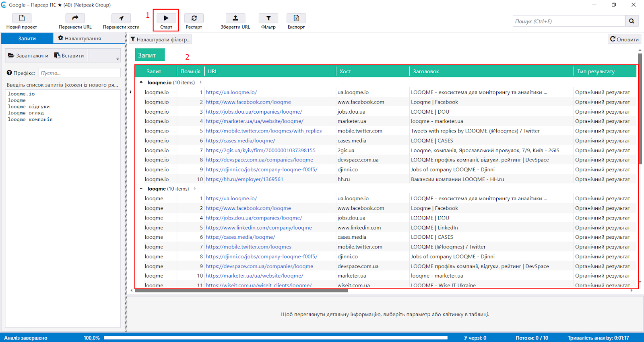
Task: Select the www.linkedin.com host cell
Action: click(373, 228)
